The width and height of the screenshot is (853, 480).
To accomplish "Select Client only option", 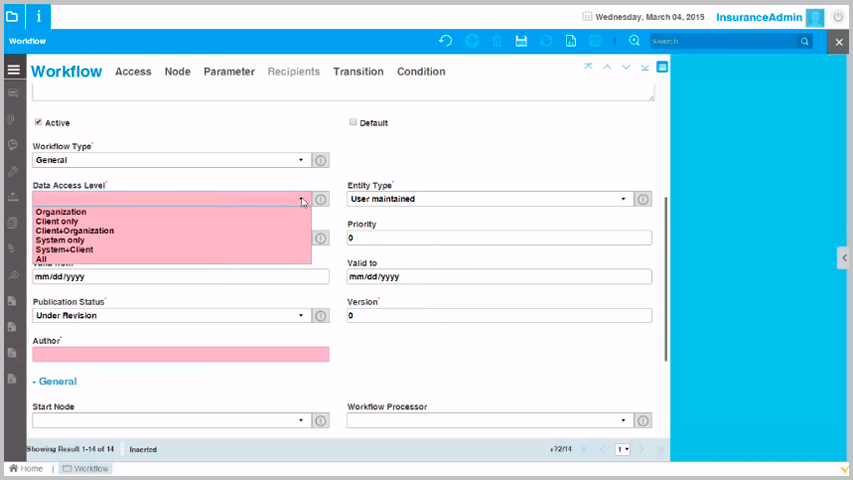I will pyautogui.click(x=172, y=221).
